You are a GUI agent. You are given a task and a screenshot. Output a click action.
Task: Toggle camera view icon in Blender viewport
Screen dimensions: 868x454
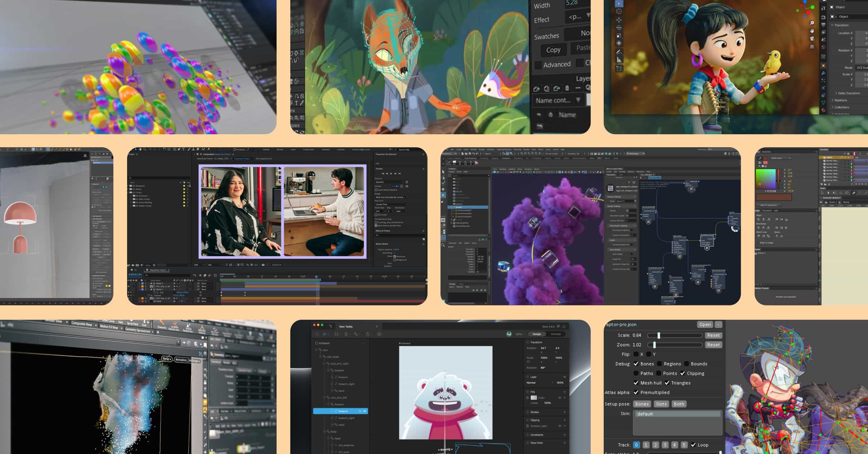pos(812,39)
